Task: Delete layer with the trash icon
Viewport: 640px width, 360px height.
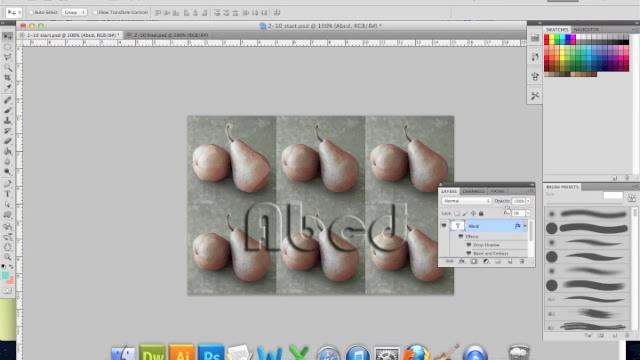Action: [x=522, y=262]
